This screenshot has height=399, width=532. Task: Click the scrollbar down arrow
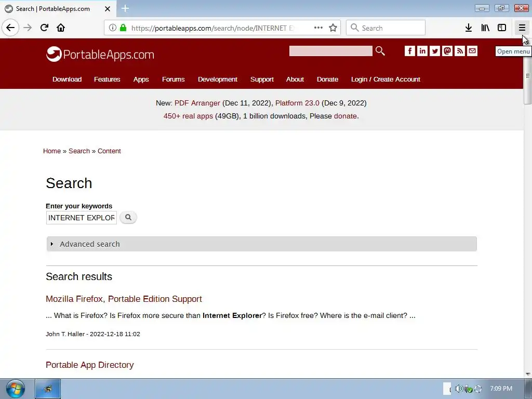[528, 374]
